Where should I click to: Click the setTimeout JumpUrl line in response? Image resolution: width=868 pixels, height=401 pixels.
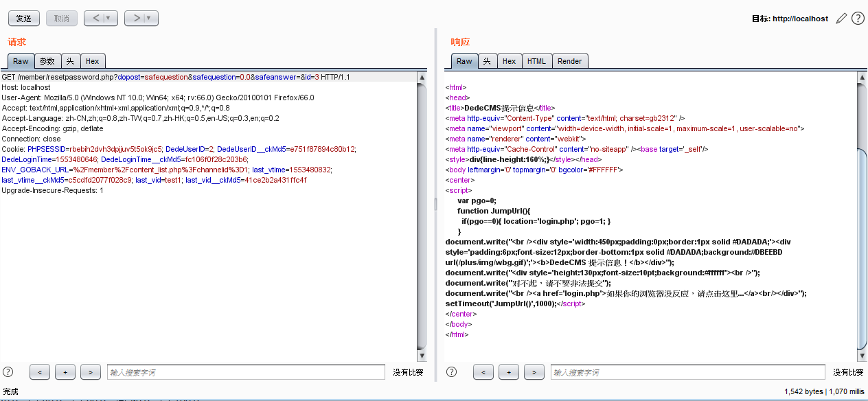tap(515, 303)
